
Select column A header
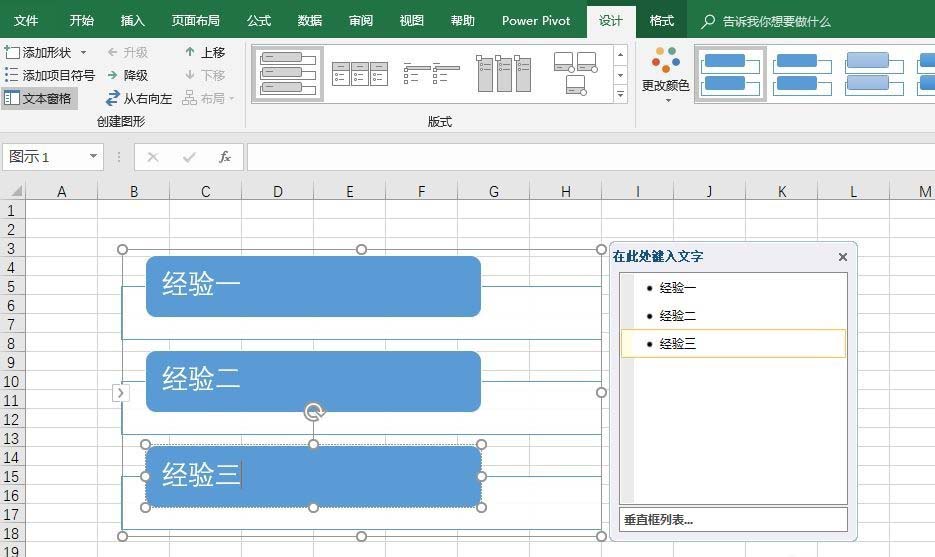tap(61, 191)
